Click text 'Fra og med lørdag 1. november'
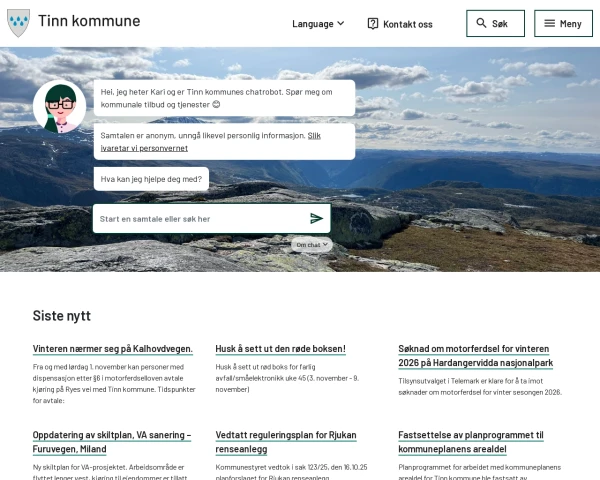The height and width of the screenshot is (480, 600). click(x=114, y=384)
